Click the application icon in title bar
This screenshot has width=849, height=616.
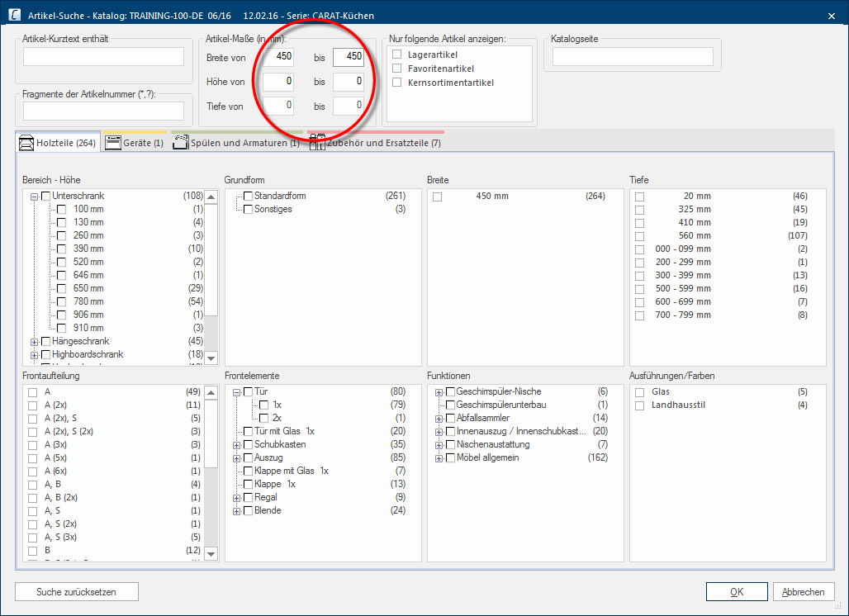15,15
